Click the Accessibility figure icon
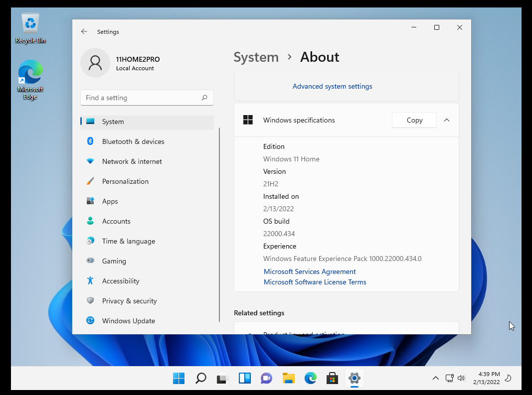The image size is (532, 395). pyautogui.click(x=90, y=281)
